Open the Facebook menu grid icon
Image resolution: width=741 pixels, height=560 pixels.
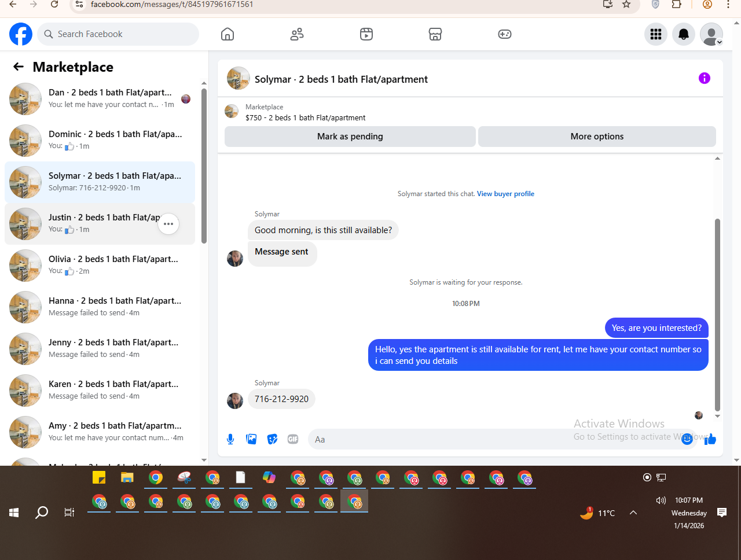point(656,34)
